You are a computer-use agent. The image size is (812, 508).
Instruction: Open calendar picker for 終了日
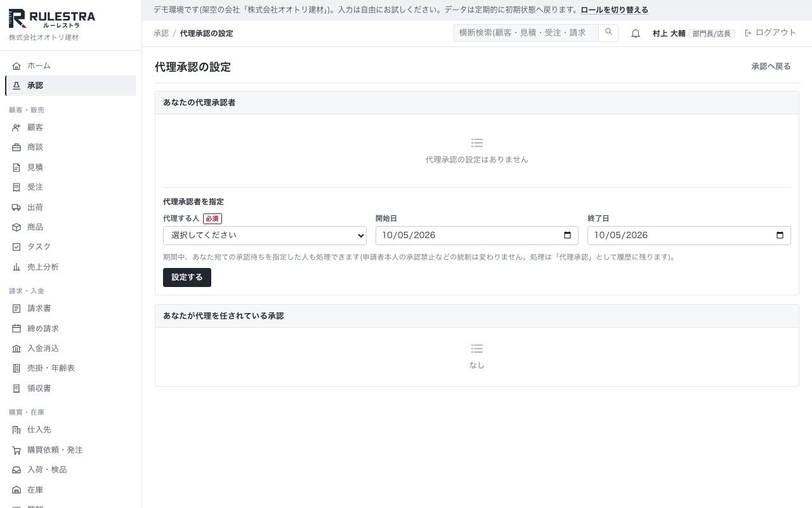(x=780, y=236)
